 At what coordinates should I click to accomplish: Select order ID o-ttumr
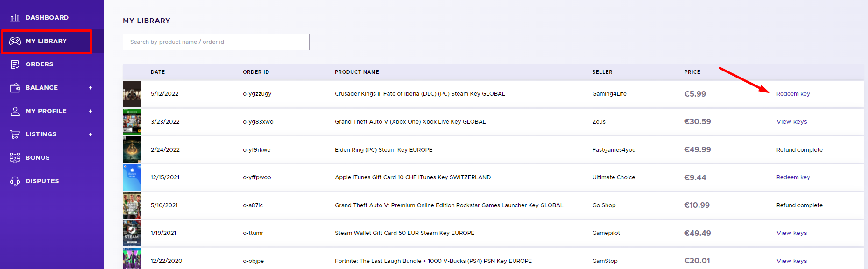(x=253, y=233)
